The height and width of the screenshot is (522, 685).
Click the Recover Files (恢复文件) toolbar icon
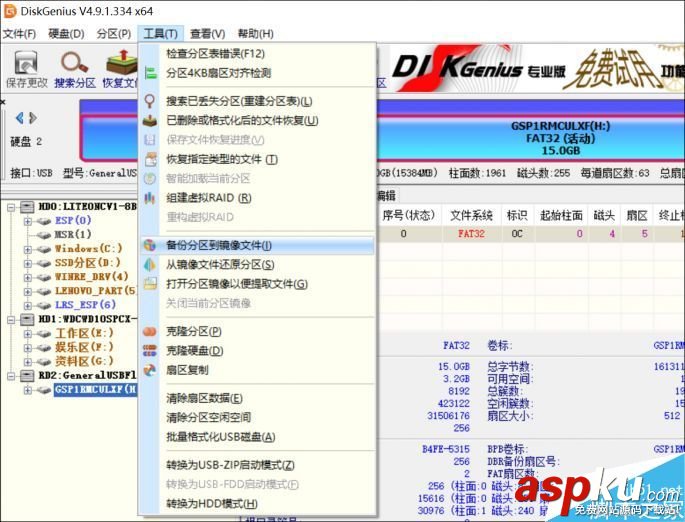(121, 69)
